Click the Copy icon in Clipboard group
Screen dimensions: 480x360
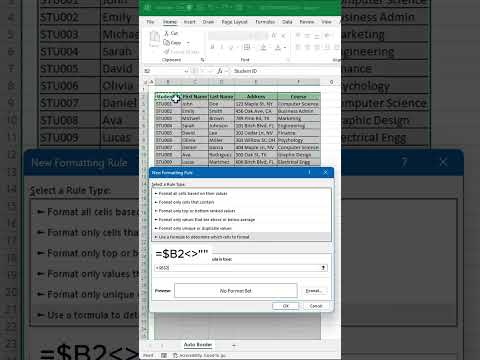[x=167, y=42]
